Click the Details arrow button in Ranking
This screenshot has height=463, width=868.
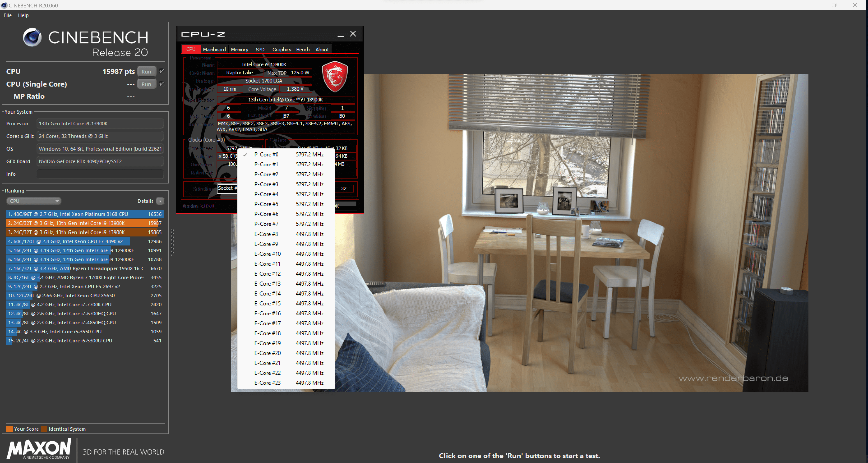click(x=160, y=201)
